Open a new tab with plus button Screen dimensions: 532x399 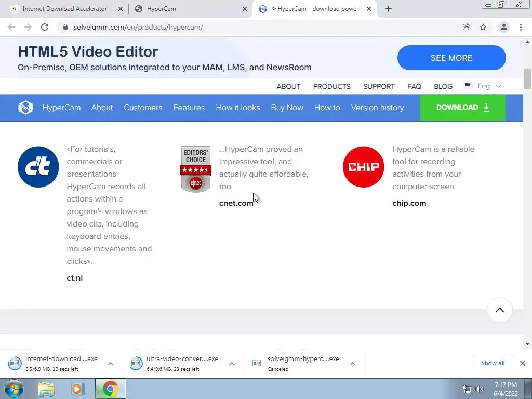(389, 9)
